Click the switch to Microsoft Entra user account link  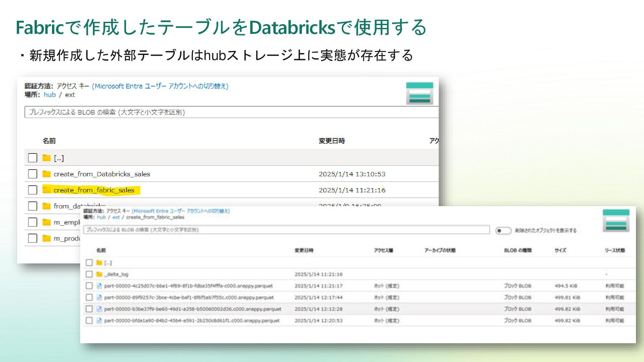160,86
